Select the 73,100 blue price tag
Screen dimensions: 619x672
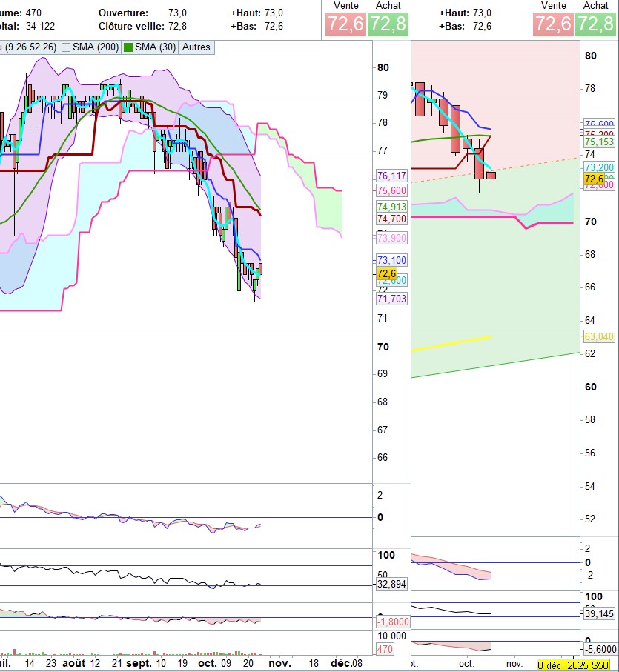pos(391,261)
